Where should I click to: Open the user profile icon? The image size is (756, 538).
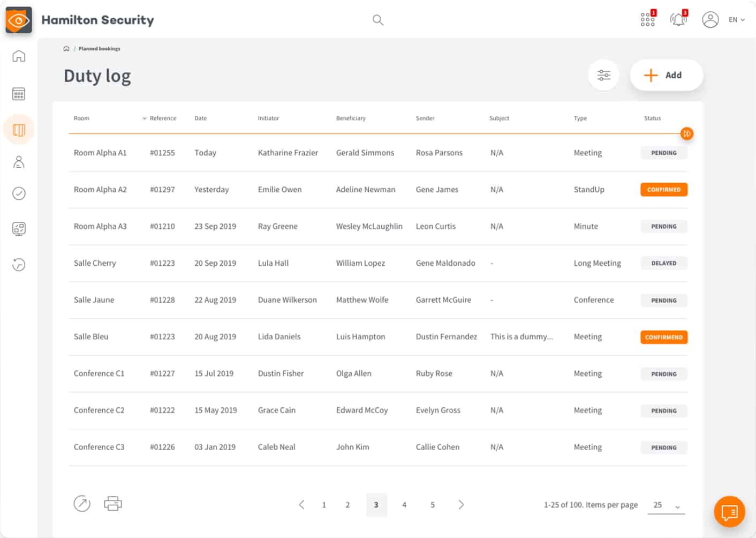pyautogui.click(x=710, y=20)
